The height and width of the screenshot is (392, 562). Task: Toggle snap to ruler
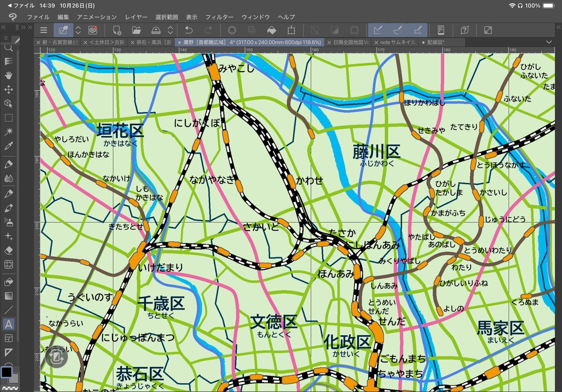click(378, 30)
